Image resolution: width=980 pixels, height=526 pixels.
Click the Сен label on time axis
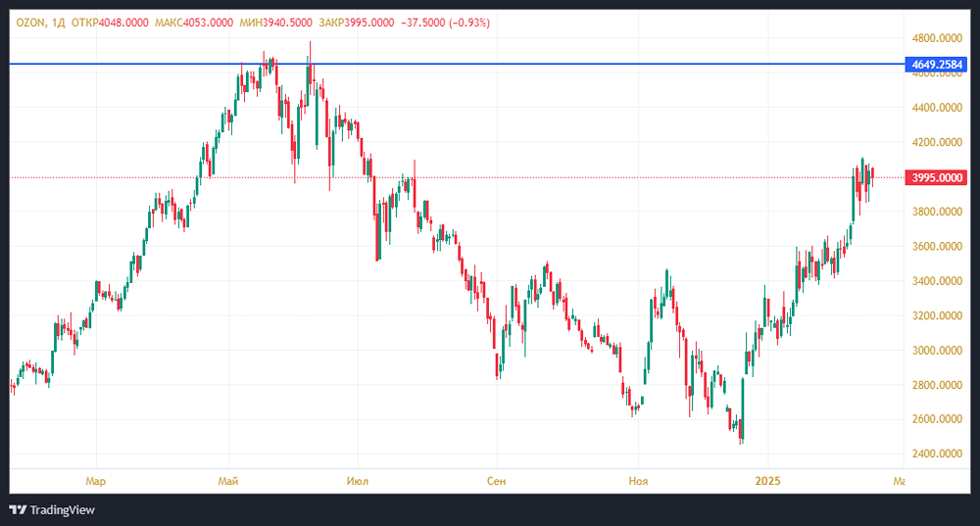pos(496,481)
